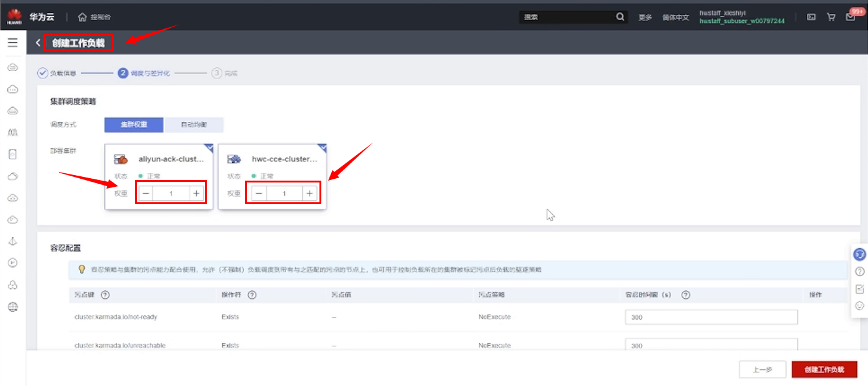
Task: Click the aliyun-ack cluster icon
Action: click(x=121, y=159)
